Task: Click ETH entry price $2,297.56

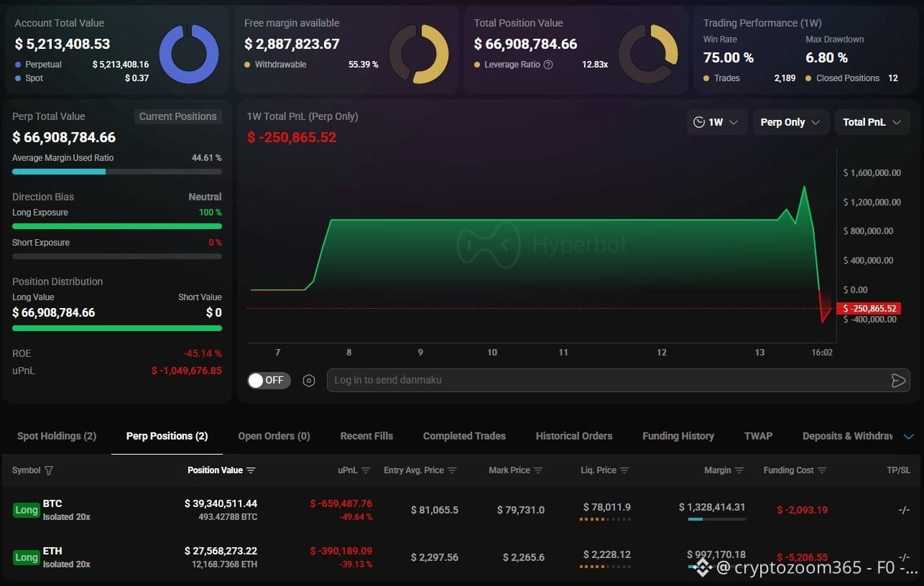Action: [435, 557]
